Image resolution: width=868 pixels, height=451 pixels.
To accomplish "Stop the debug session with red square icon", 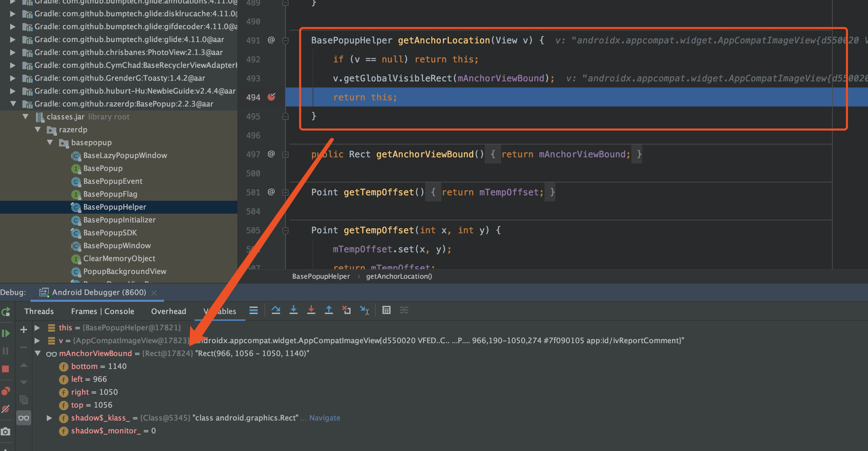I will 6,369.
